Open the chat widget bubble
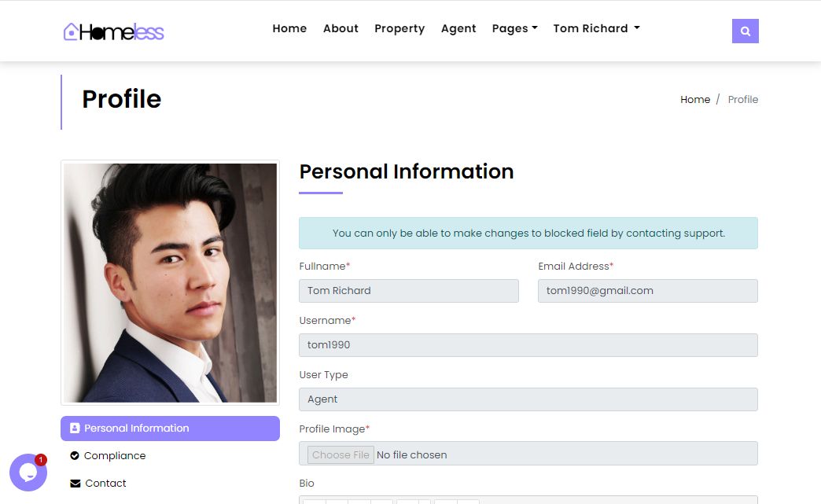This screenshot has height=504, width=821. tap(28, 473)
